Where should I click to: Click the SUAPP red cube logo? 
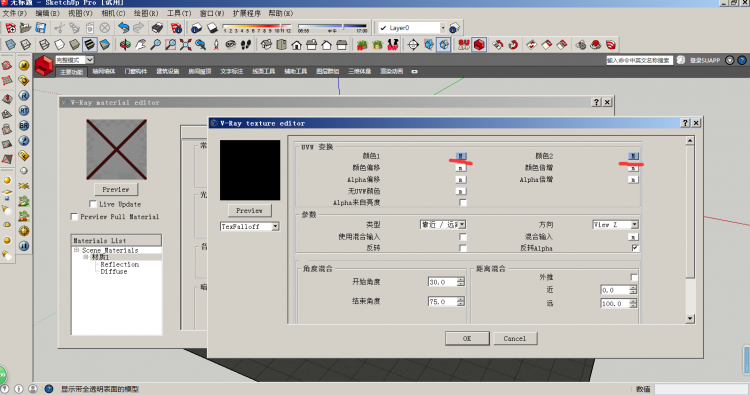(44, 66)
